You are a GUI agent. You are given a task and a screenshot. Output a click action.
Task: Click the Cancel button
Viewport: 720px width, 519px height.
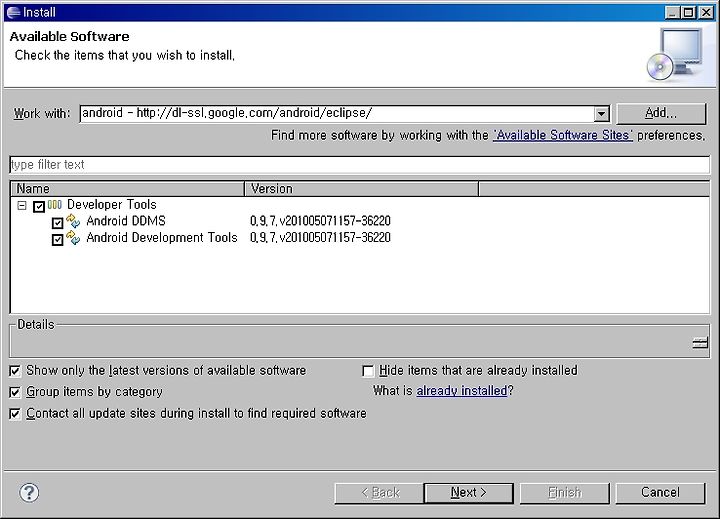pos(660,493)
